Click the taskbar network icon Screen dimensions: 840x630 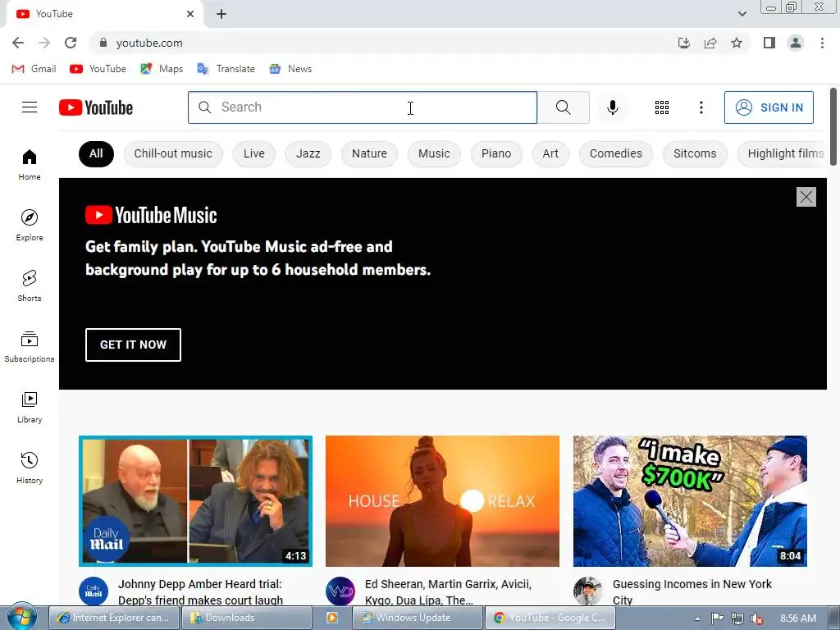pos(737,619)
